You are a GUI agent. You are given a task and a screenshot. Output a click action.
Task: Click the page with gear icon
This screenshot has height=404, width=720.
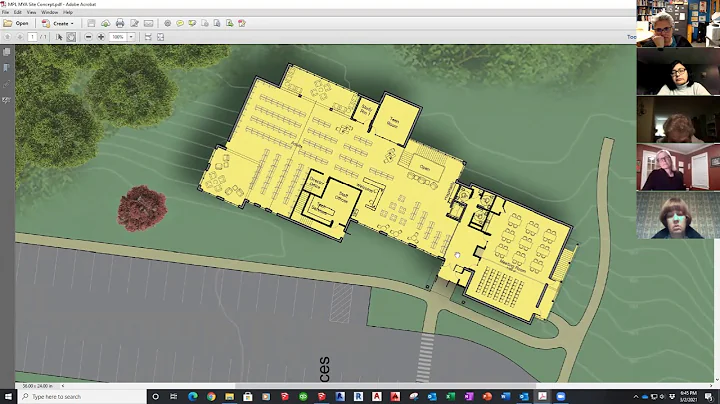[x=205, y=23]
